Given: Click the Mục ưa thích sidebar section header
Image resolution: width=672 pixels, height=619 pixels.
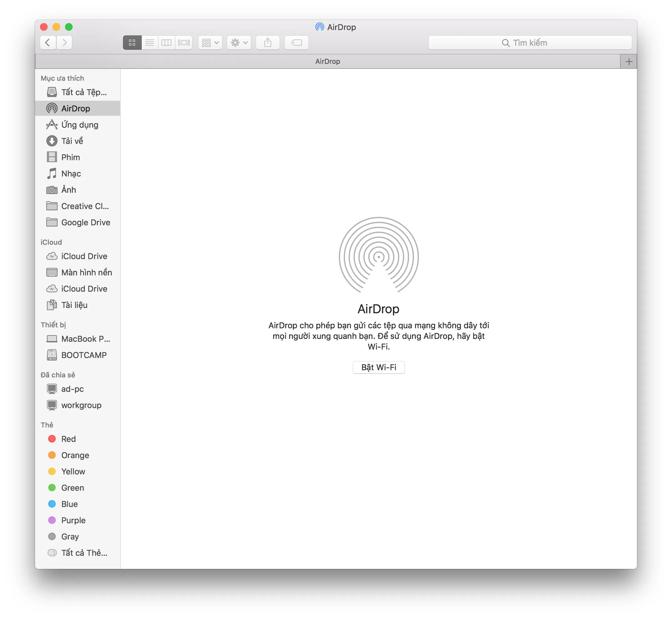Looking at the screenshot, I should click(x=62, y=78).
